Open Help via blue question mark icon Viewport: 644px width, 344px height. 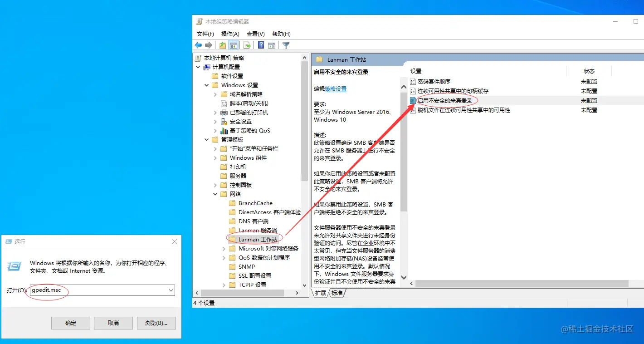click(261, 45)
